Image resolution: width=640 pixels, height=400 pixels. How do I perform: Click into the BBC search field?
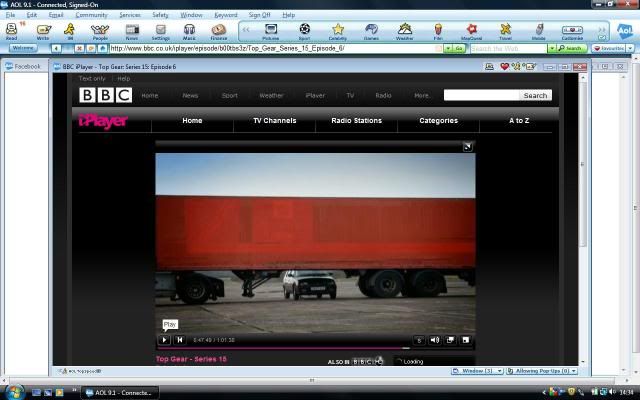(x=481, y=96)
